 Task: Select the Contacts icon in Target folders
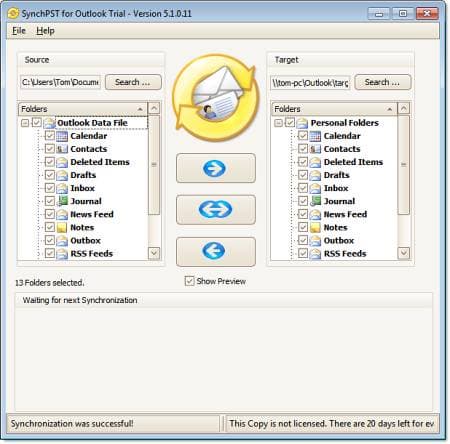click(x=315, y=149)
